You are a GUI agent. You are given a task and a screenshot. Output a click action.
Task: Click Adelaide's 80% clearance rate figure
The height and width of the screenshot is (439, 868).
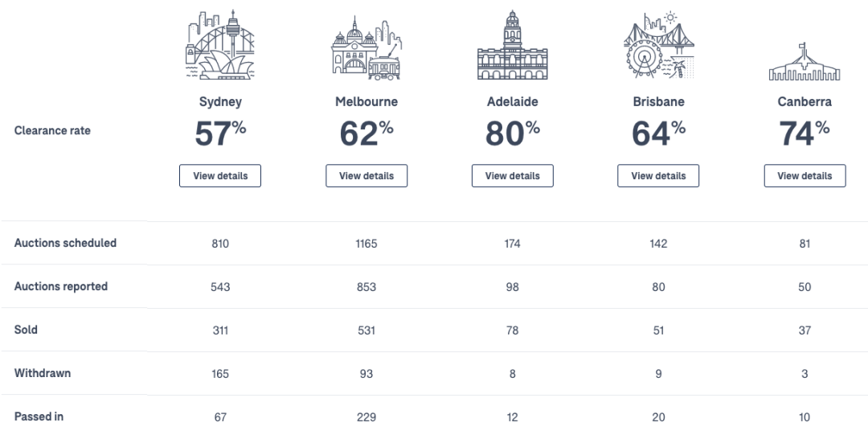[x=513, y=133]
